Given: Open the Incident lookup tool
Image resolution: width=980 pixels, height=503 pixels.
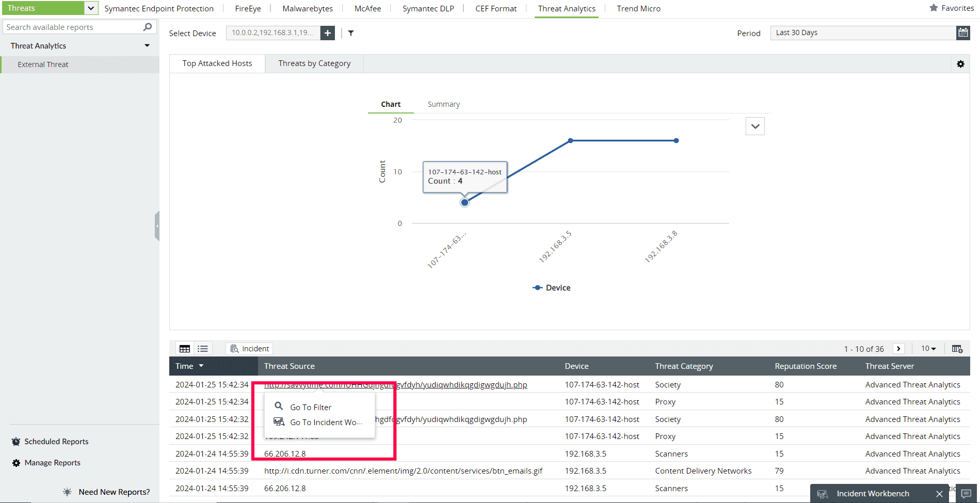Looking at the screenshot, I should pyautogui.click(x=249, y=348).
